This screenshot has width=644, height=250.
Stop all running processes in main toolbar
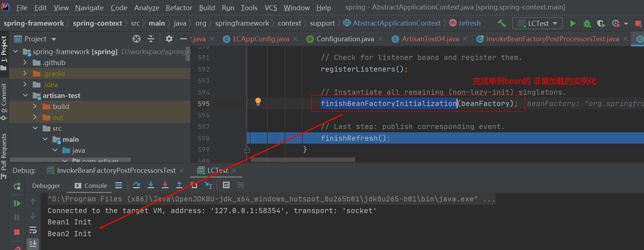[638, 24]
